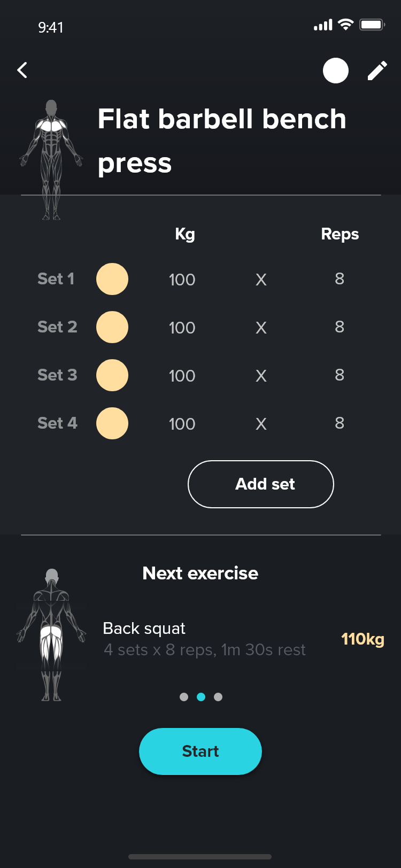
Task: Tap the Wi-Fi status icon
Action: tap(346, 25)
